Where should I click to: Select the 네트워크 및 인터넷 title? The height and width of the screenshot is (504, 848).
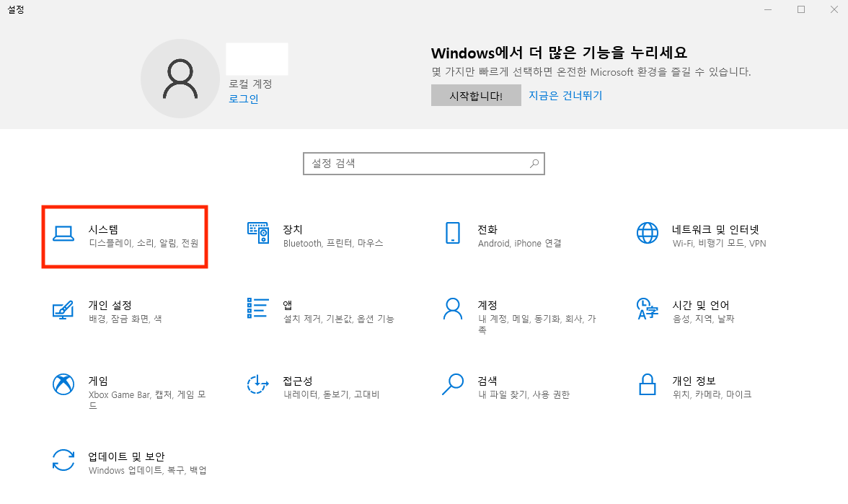click(x=715, y=229)
